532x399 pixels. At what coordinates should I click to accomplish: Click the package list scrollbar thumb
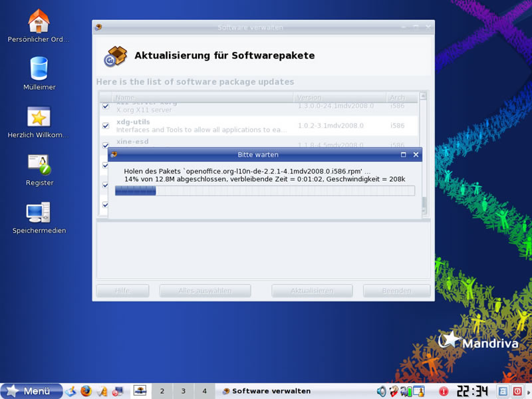tap(424, 202)
